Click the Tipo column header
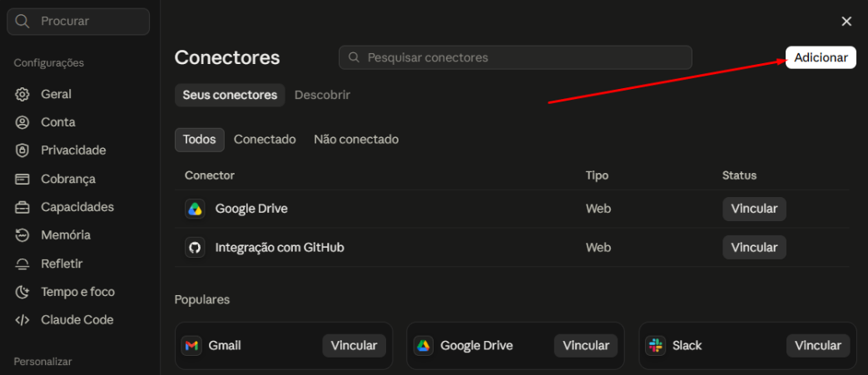Viewport: 868px width, 375px height. click(x=597, y=175)
